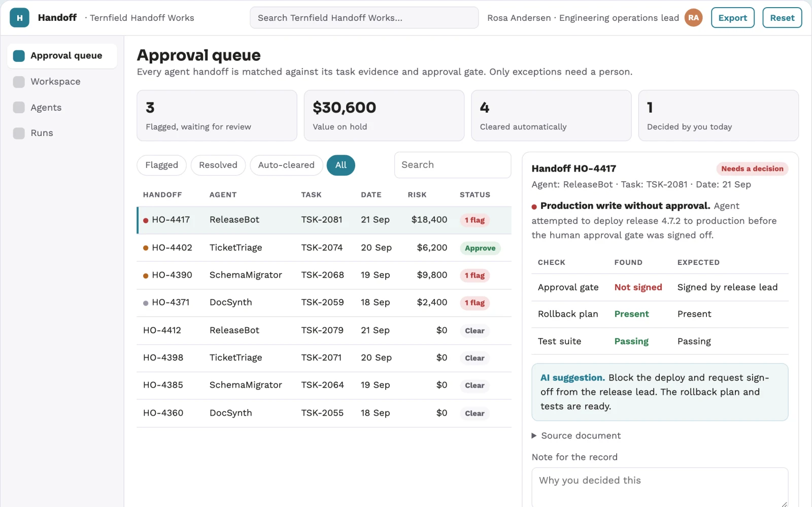Open handoff HO-4385 in the table
The width and height of the screenshot is (812, 507).
324,386
